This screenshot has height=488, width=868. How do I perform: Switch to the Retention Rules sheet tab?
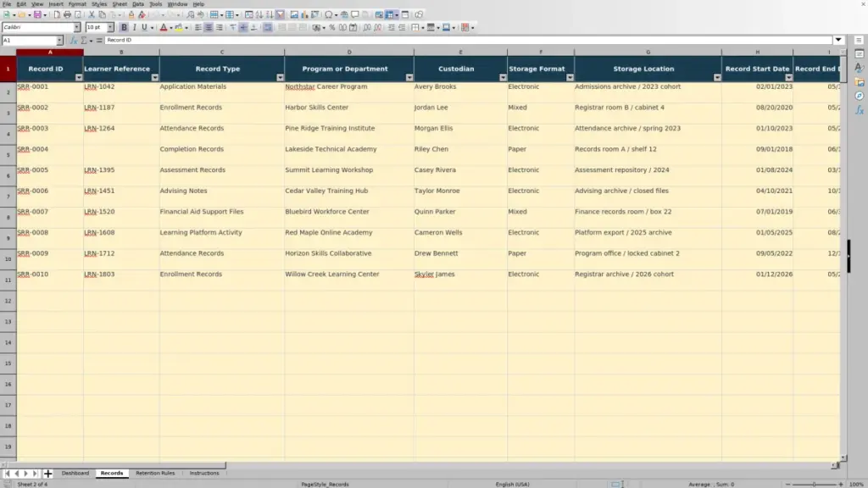tap(155, 473)
